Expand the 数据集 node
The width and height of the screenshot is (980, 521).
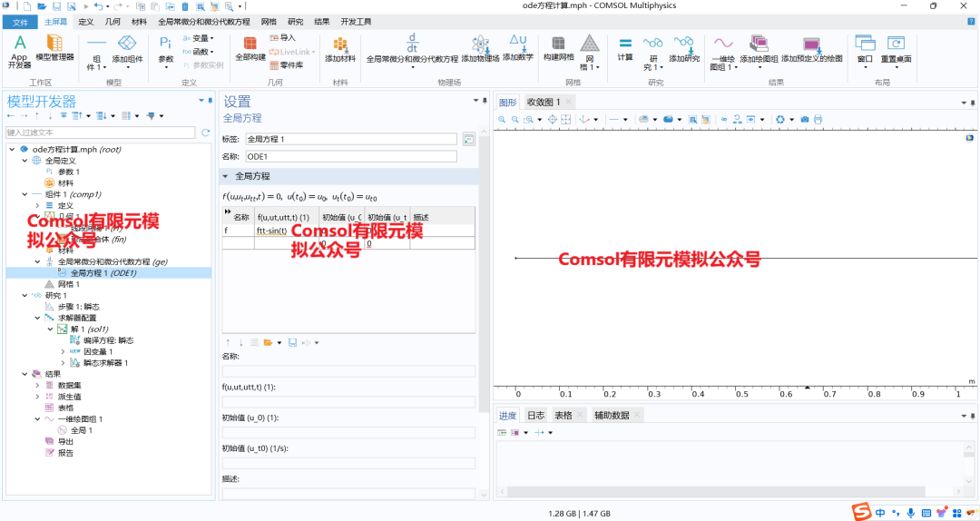click(37, 386)
